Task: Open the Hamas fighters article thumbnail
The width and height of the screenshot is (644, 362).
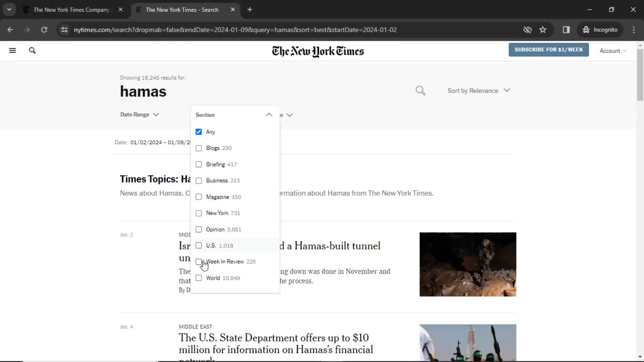Action: tap(468, 343)
